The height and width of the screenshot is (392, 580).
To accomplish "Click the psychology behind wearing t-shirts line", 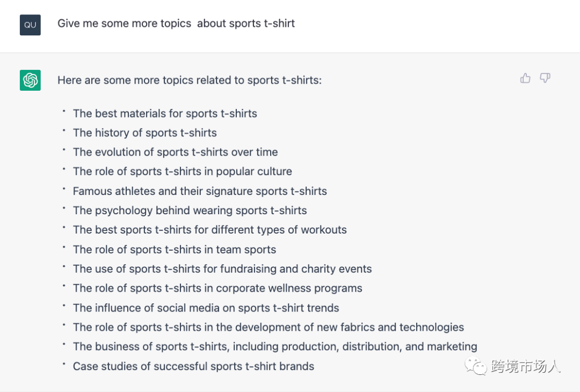I will click(190, 210).
